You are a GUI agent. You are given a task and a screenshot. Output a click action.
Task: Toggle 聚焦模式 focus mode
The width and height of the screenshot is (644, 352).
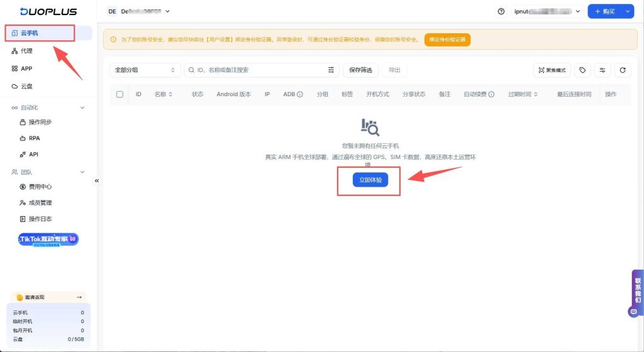(552, 70)
